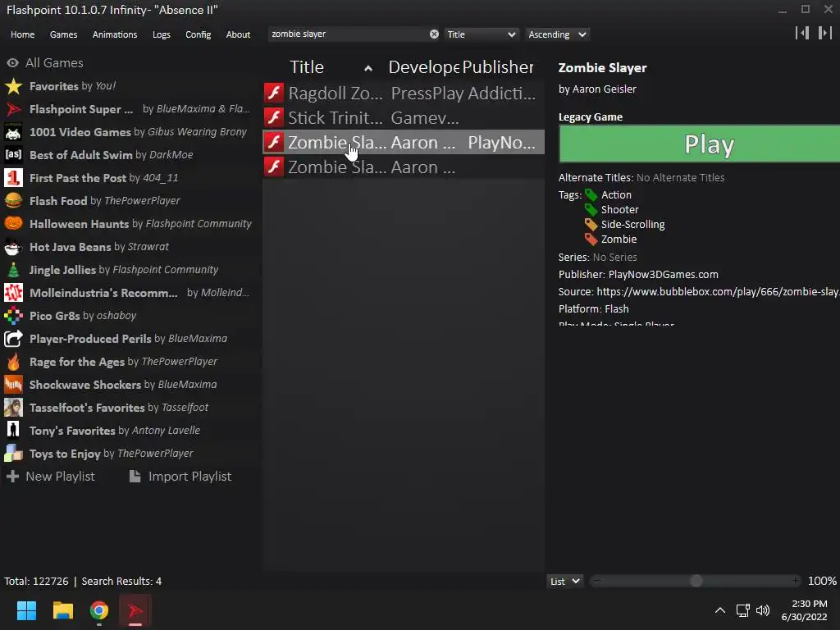Click the Toys to Enjoy blocks icon
This screenshot has width=840, height=630.
tap(13, 454)
